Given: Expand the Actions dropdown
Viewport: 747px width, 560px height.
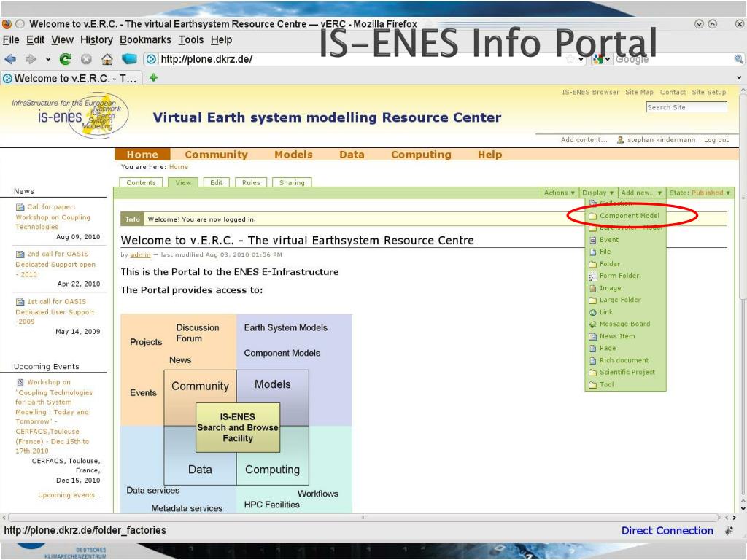Looking at the screenshot, I should pyautogui.click(x=560, y=192).
